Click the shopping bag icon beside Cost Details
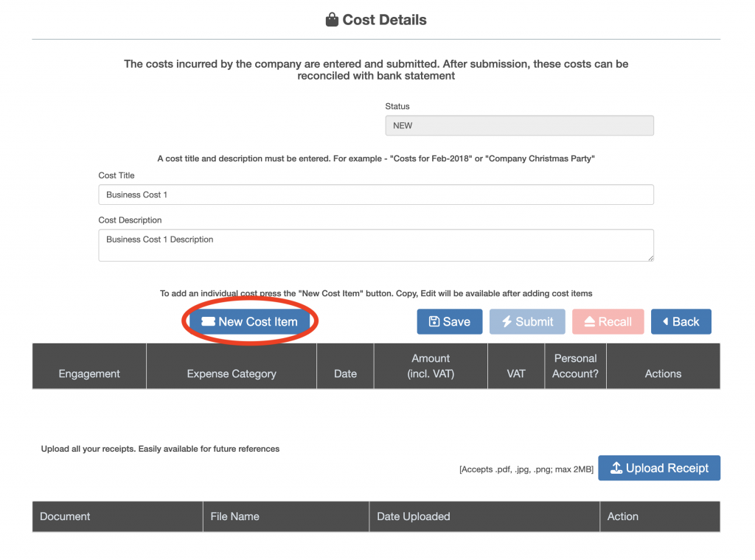This screenshot has width=755, height=560. coord(332,20)
